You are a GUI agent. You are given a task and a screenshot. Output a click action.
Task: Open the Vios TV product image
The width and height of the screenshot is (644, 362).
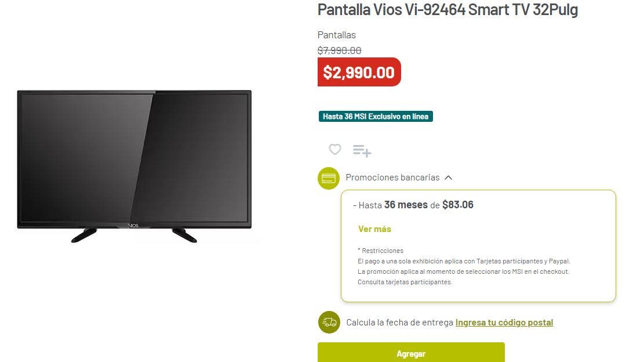pyautogui.click(x=134, y=166)
